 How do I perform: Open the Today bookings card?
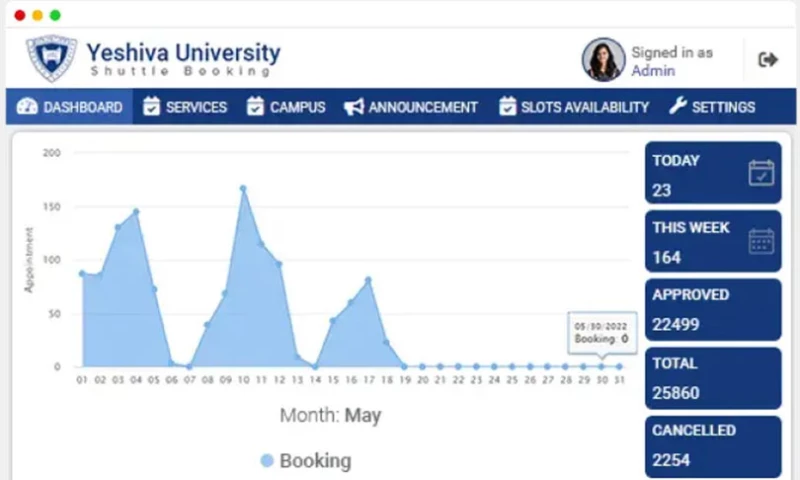713,172
